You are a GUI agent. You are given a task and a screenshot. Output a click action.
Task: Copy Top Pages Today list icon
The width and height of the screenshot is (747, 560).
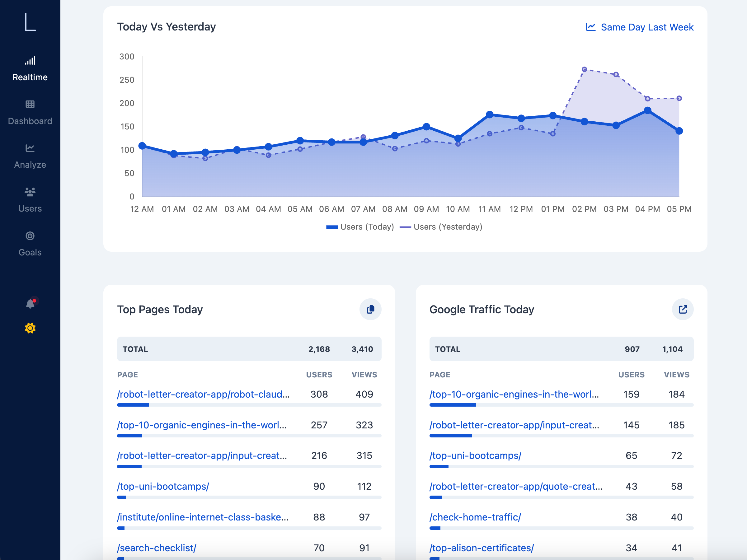(x=370, y=309)
